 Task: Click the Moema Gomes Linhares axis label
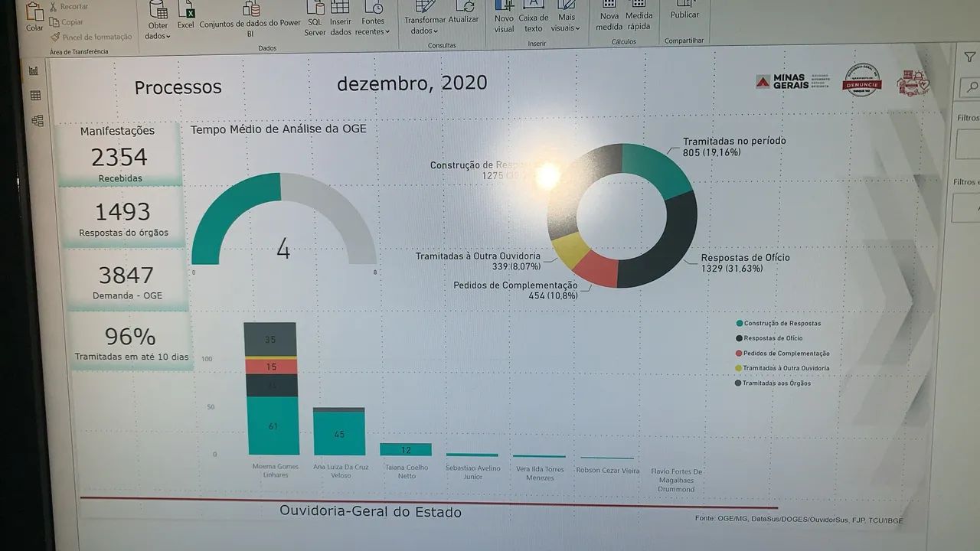(276, 471)
